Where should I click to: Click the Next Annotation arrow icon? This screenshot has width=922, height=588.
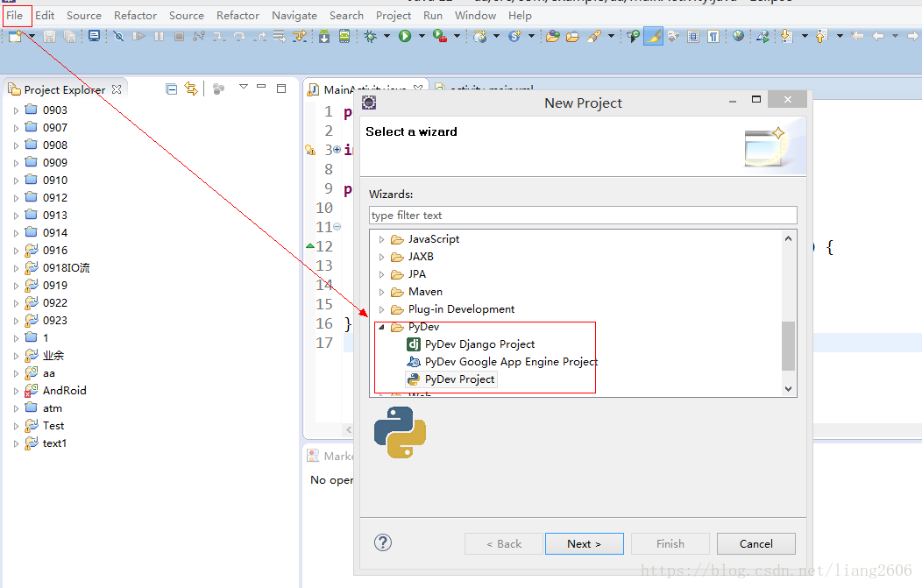pos(787,37)
